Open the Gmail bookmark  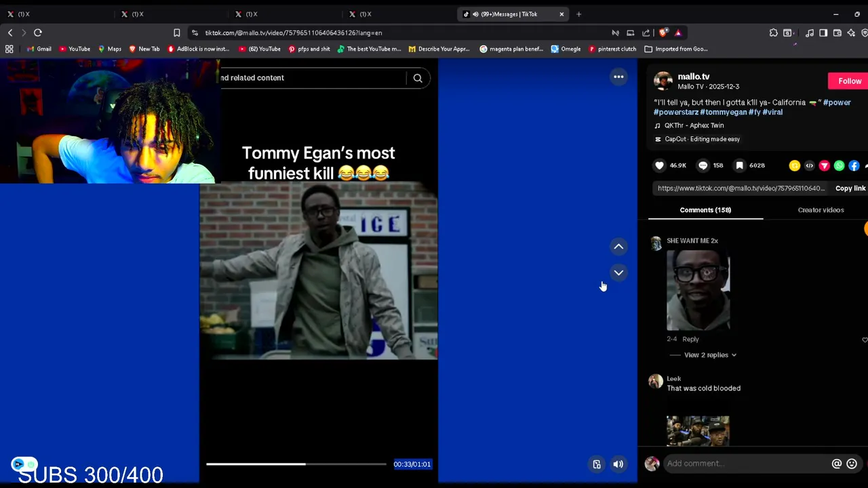pos(39,49)
